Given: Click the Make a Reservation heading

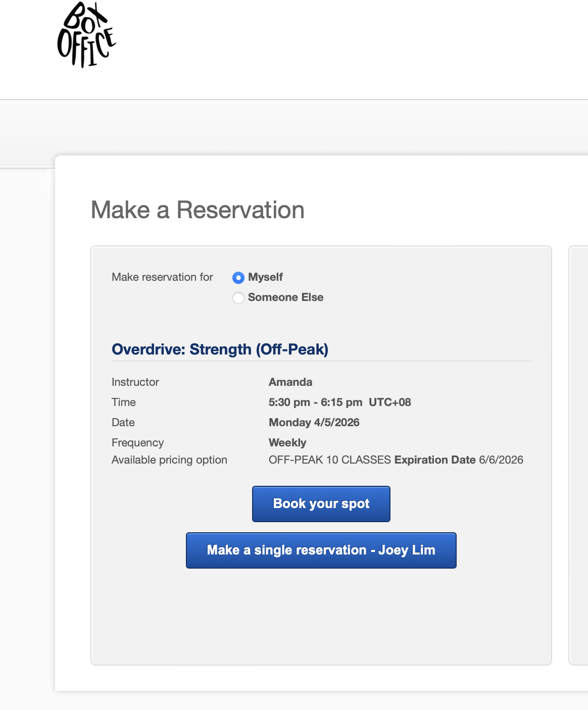Looking at the screenshot, I should pyautogui.click(x=198, y=210).
